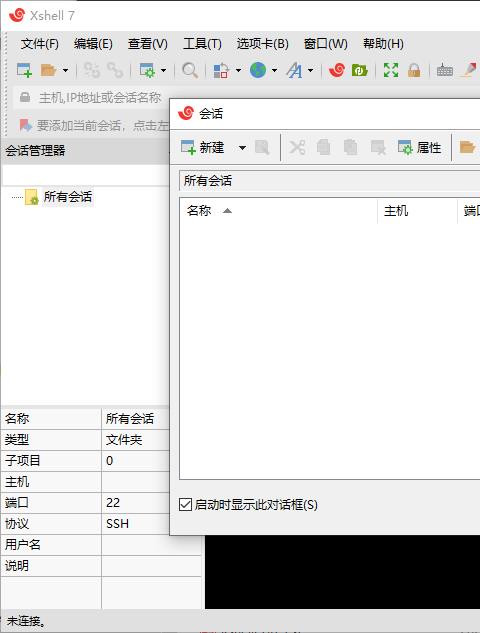
Task: Click the globe icon in toolbar
Action: (x=258, y=70)
